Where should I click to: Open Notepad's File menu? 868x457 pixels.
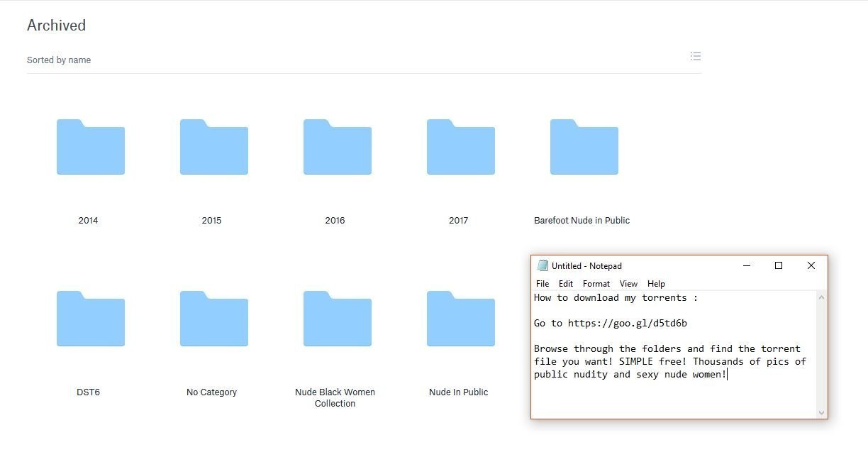coord(542,284)
